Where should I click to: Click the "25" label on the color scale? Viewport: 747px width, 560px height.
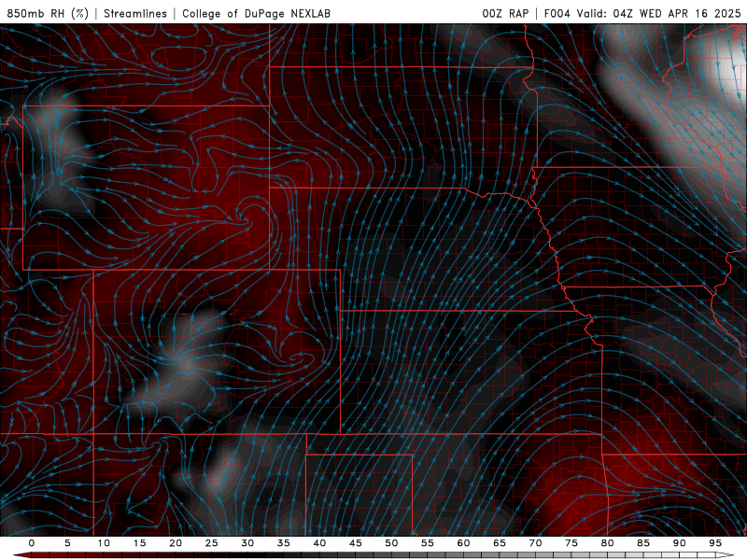(212, 543)
